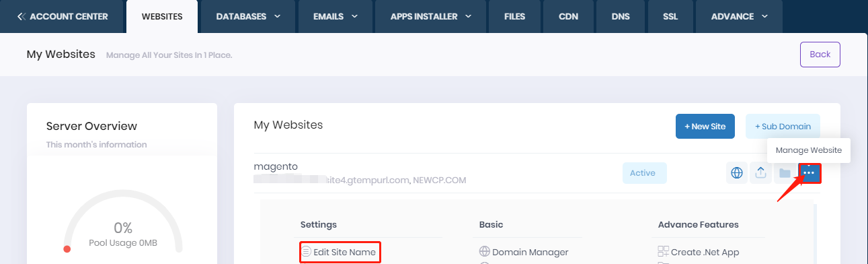Click the Create .Net App grid icon
The width and height of the screenshot is (868, 264).
click(x=663, y=252)
